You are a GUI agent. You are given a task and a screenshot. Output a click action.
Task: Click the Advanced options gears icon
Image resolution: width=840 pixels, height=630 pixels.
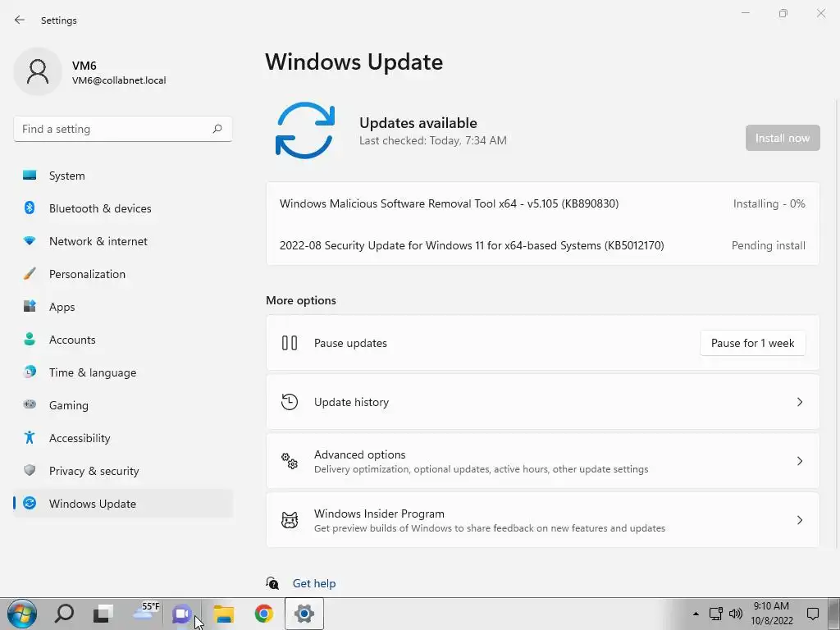[290, 461]
